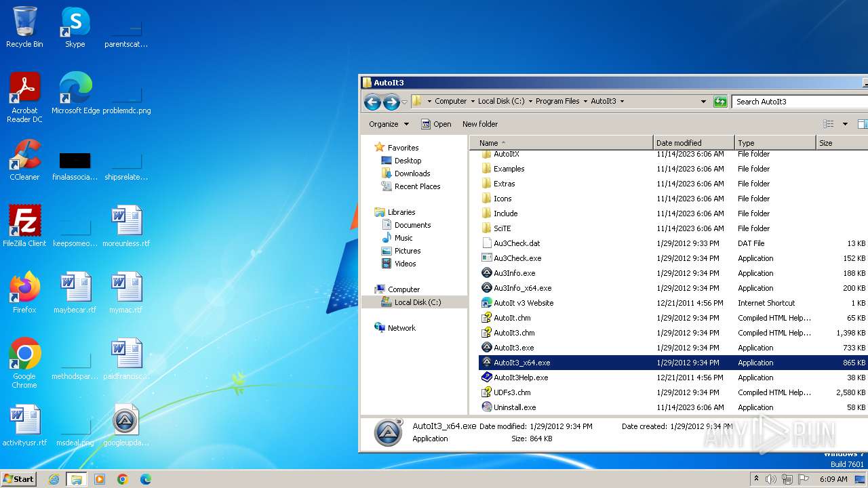Sort by the Name column header
This screenshot has height=488, width=868.
(x=561, y=143)
